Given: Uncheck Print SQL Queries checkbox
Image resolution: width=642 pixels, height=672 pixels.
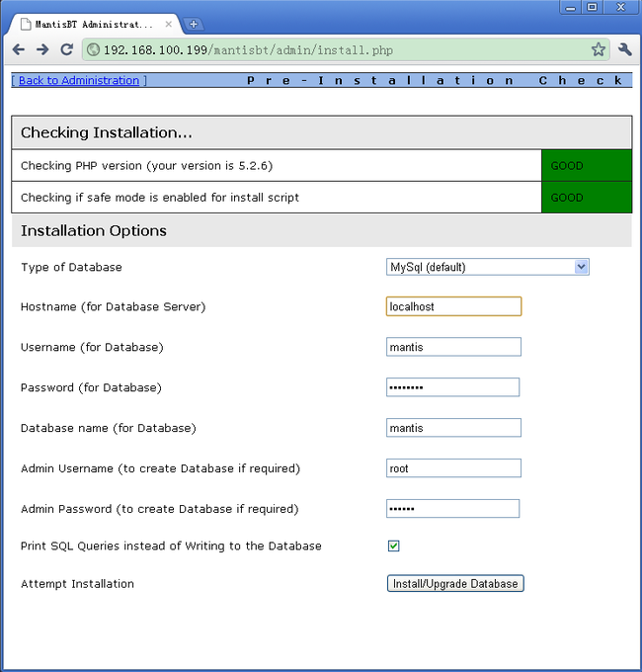Looking at the screenshot, I should pyautogui.click(x=393, y=546).
